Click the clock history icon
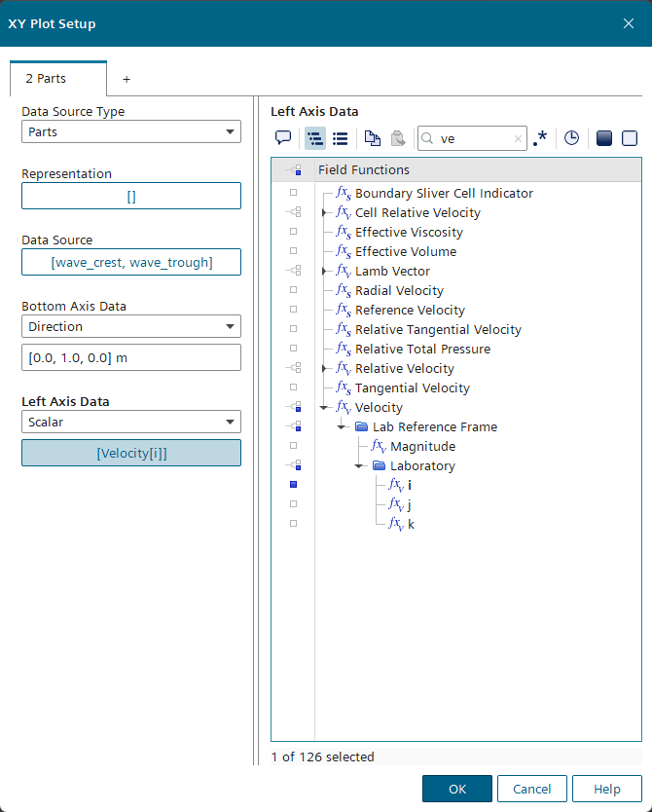Screen dimensions: 652x812 (x=572, y=138)
